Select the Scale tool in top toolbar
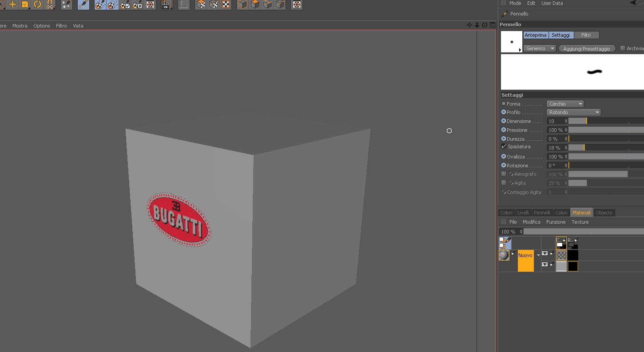Screen dimensions: 644x352 [x=25, y=4]
